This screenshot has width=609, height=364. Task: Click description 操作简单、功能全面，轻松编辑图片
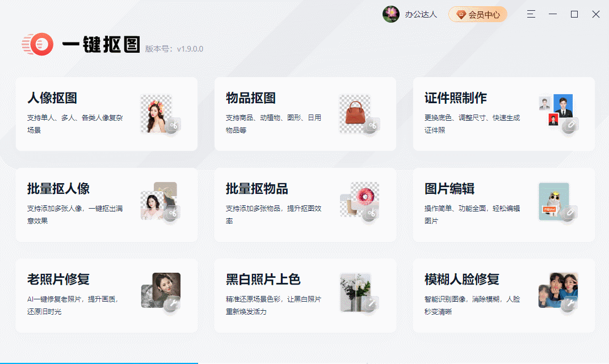(472, 214)
